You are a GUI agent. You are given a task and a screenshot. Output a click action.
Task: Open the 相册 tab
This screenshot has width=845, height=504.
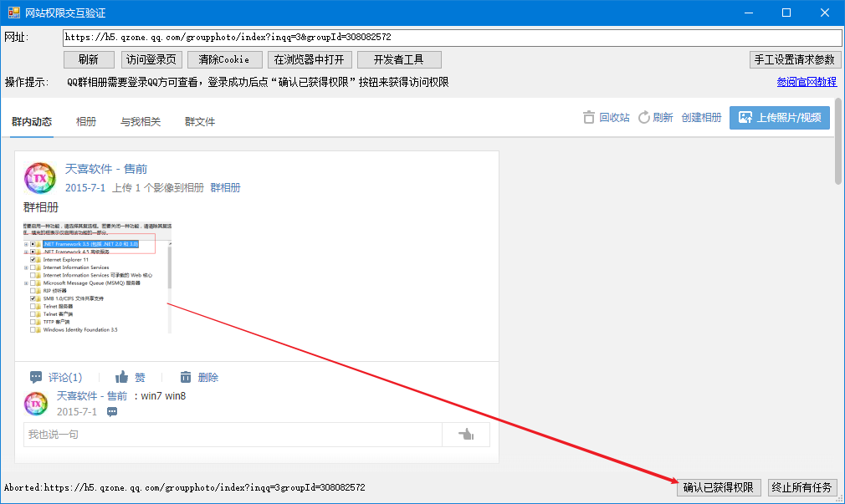click(x=86, y=122)
